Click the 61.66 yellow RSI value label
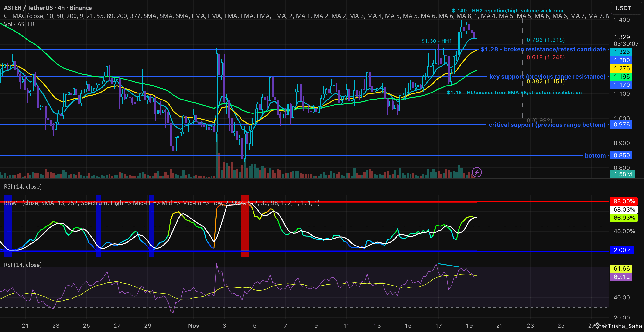Screen dimensions: 644x332 coord(621,269)
